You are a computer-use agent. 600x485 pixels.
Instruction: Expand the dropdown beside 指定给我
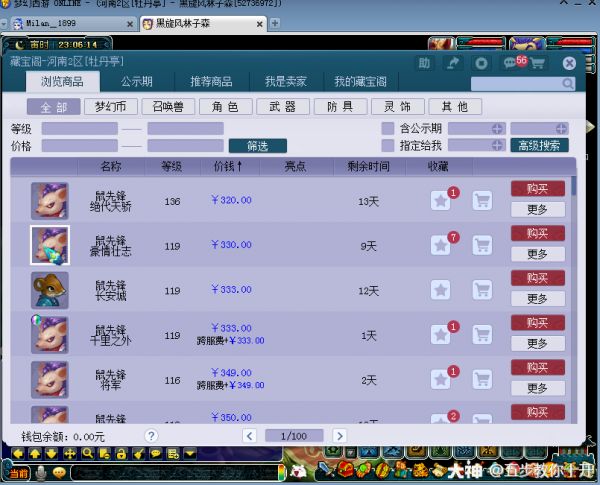(x=497, y=145)
